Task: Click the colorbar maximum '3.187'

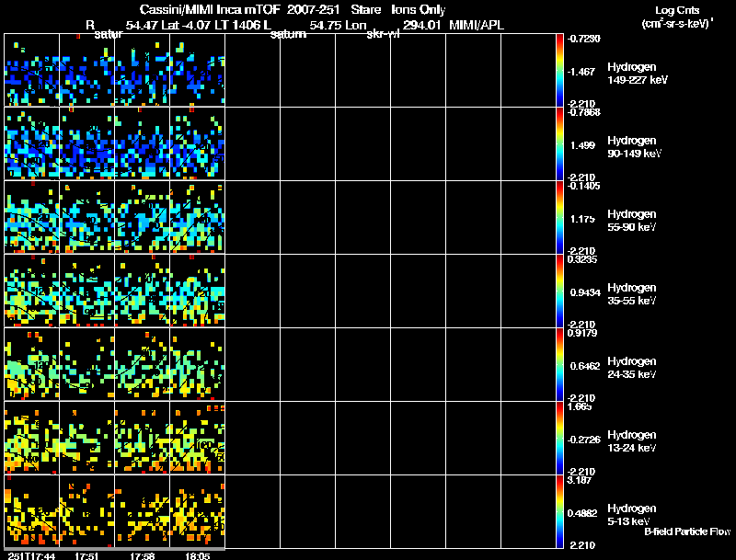Action: click(580, 480)
